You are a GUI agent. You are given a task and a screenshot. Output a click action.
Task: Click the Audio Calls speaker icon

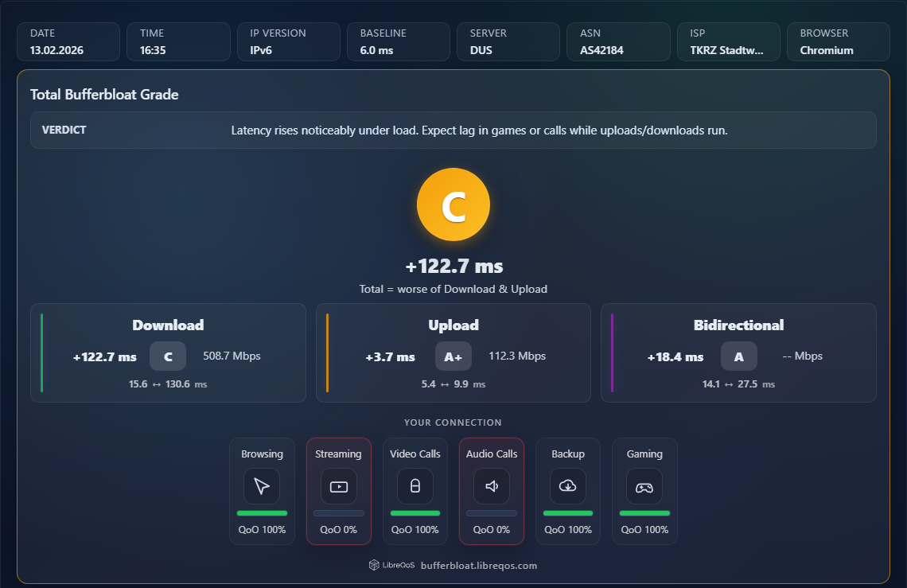point(492,486)
